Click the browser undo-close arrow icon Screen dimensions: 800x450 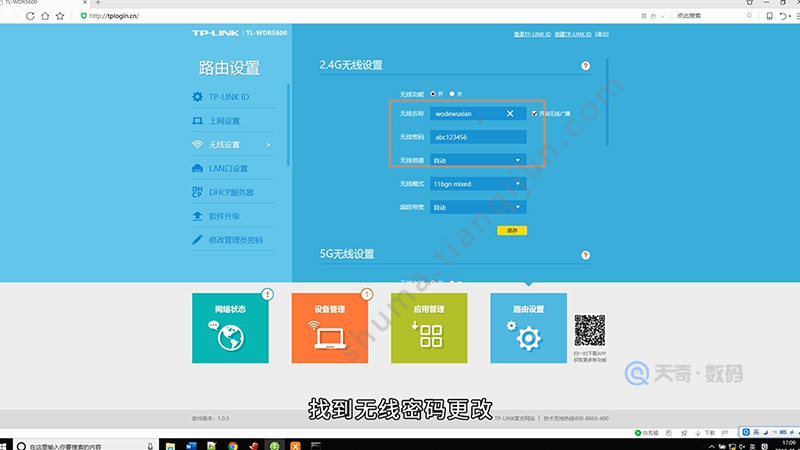pyautogui.click(x=783, y=16)
